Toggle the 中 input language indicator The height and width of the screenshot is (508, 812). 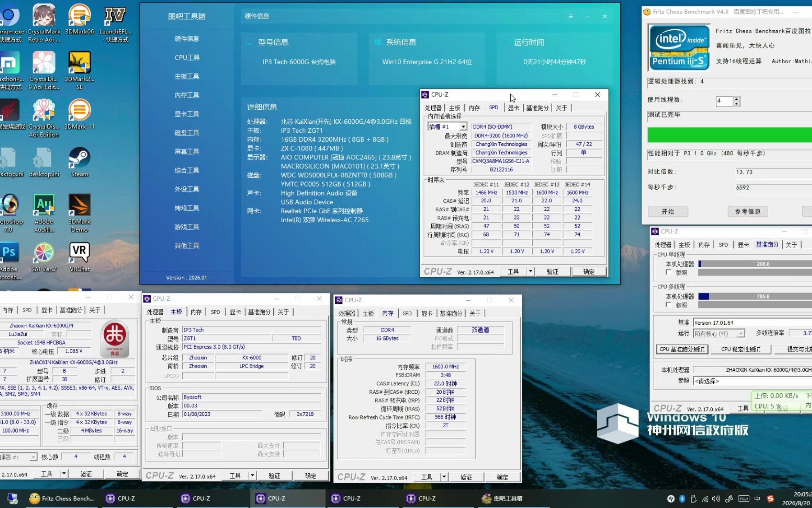coord(757,499)
